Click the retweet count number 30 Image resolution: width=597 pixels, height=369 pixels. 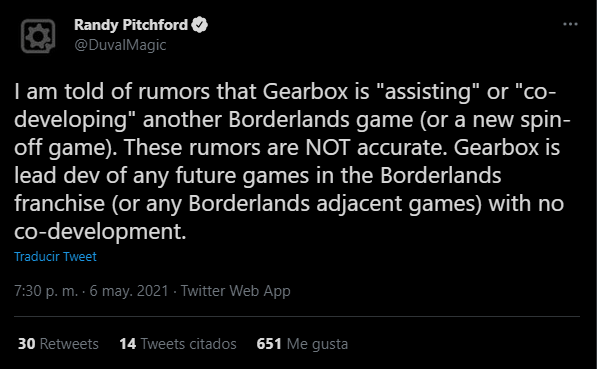(27, 344)
